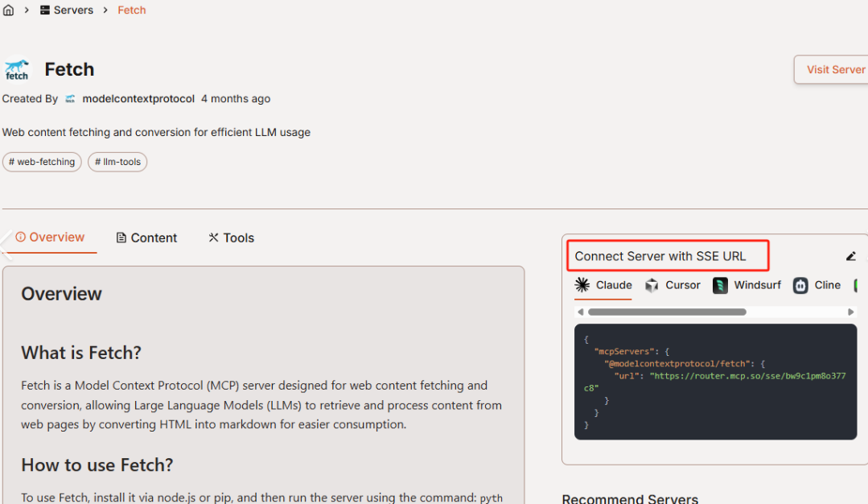Screen dimensions: 868x504
Task: Click the left scroll arrow of client tabs
Action: tap(580, 312)
